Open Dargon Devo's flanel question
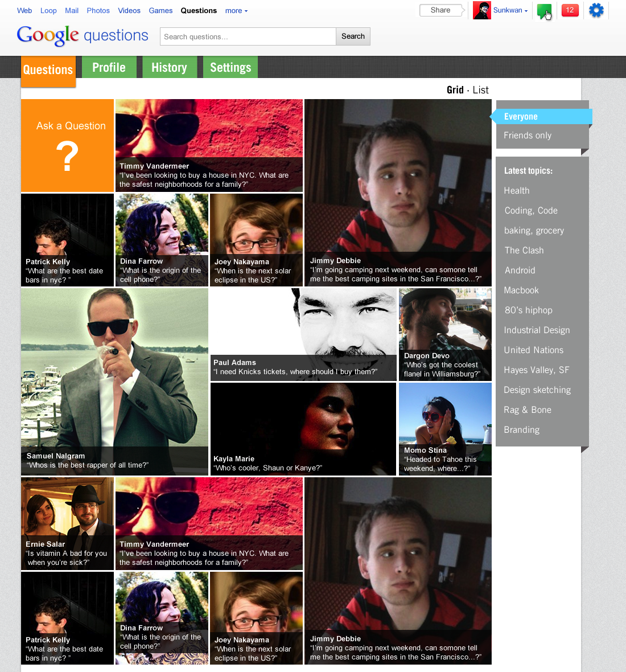 (445, 334)
